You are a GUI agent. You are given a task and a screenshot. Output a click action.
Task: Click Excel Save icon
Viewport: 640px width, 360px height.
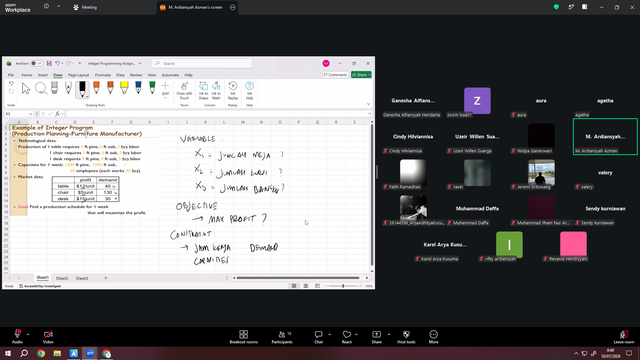pos(49,63)
